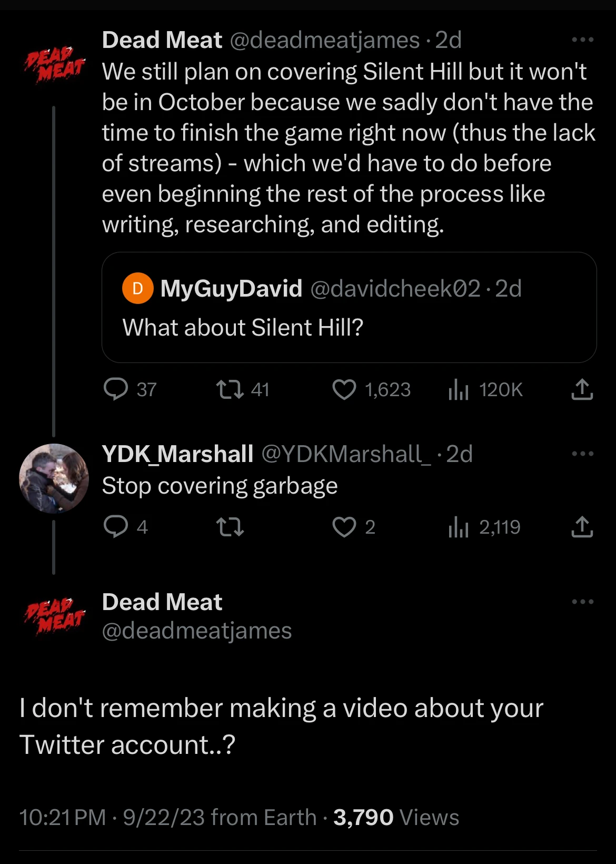Share YDK_Marshall's tweet
The height and width of the screenshot is (864, 616).
pyautogui.click(x=582, y=526)
